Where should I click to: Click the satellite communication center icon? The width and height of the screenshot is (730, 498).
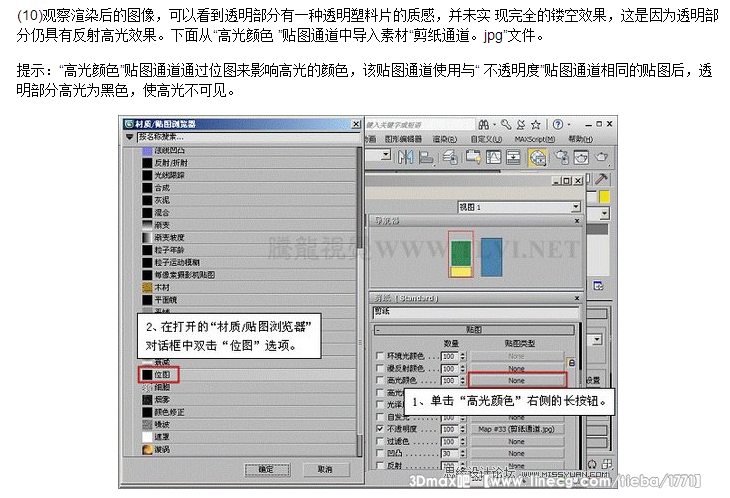521,124
